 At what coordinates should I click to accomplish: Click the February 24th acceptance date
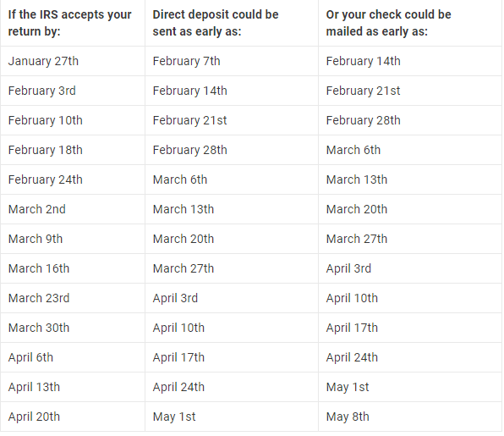click(x=46, y=179)
